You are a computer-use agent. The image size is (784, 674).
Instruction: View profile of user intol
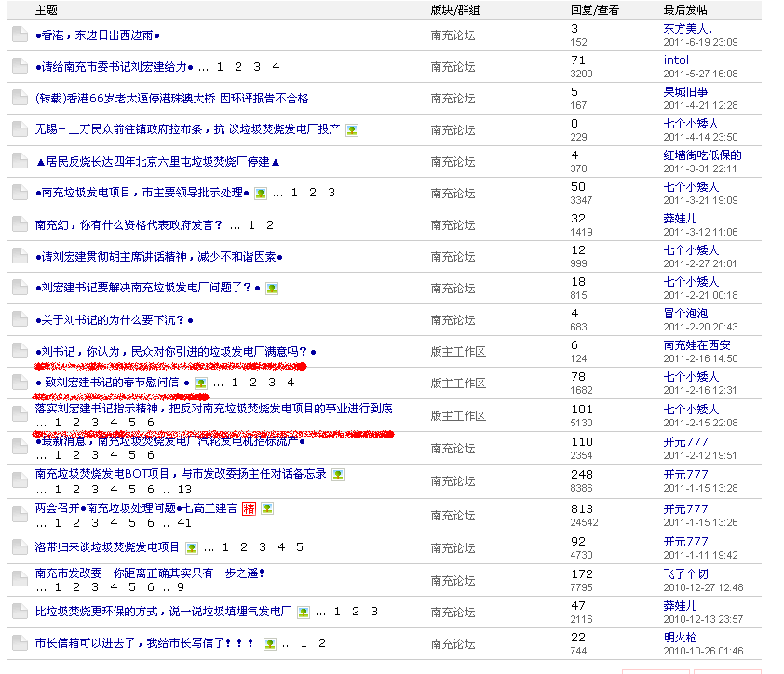(x=676, y=61)
